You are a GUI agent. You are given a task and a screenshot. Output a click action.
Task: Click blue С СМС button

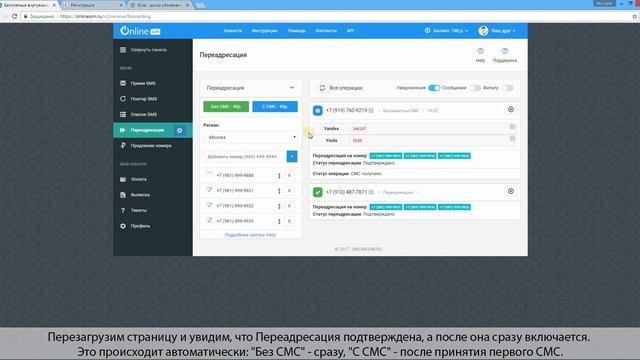pyautogui.click(x=275, y=107)
